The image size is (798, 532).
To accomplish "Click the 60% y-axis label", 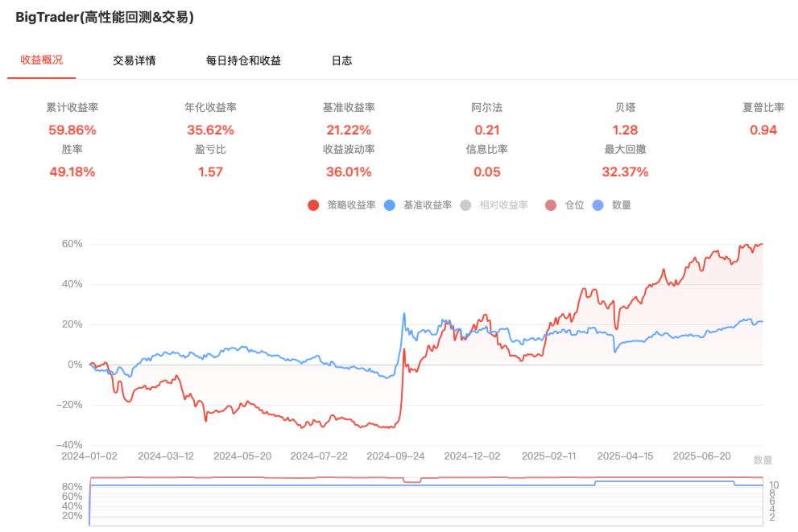I will tap(72, 244).
